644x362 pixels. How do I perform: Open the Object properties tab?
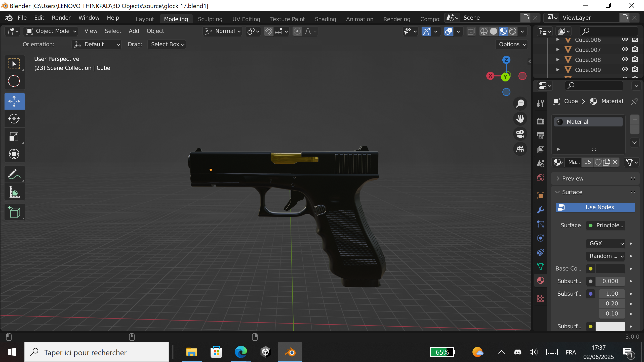540,196
